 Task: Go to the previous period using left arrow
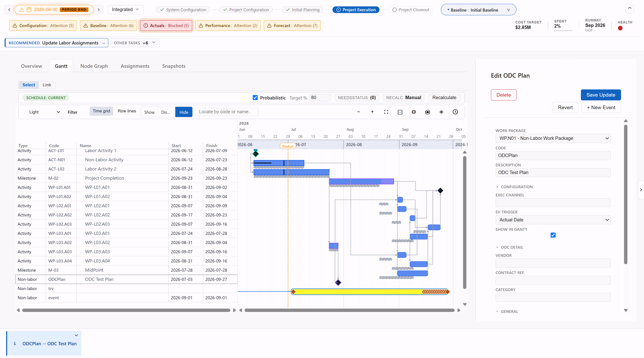point(9,10)
